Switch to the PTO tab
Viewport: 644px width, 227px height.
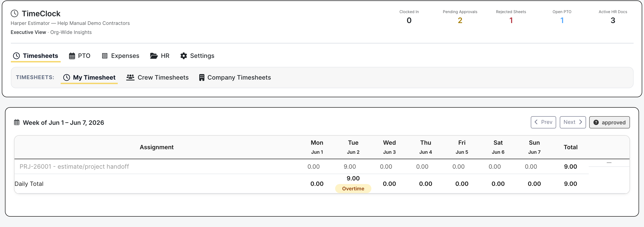79,56
